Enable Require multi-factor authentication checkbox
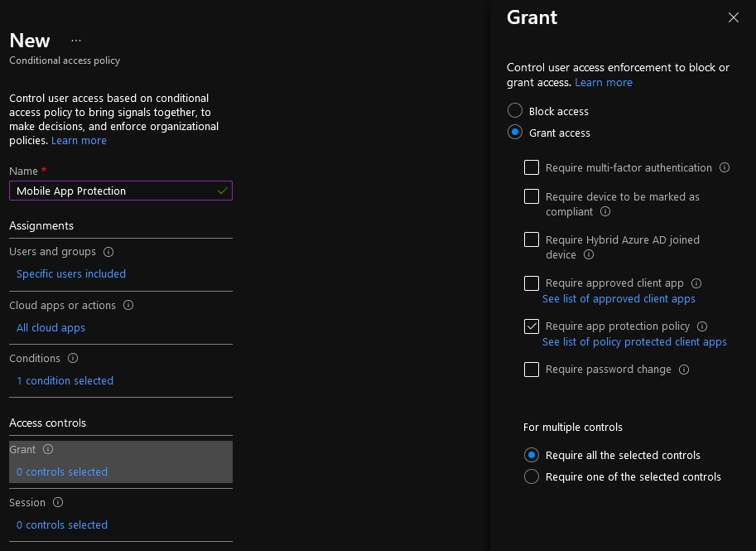756x551 pixels. (x=532, y=167)
